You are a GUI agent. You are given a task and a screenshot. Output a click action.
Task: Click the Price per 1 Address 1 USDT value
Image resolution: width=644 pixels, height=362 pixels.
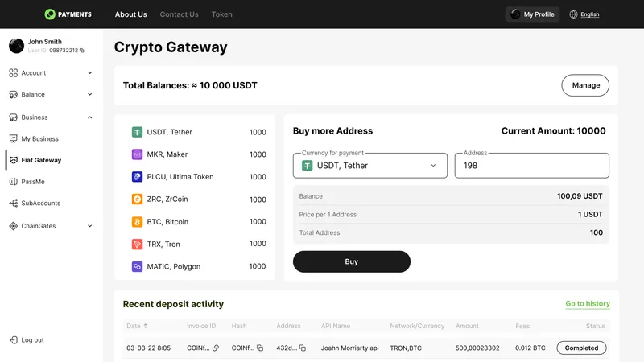(590, 214)
